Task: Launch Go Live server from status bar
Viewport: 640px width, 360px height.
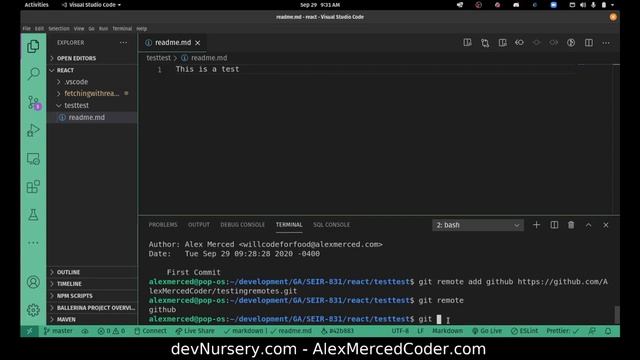Action: [x=487, y=331]
